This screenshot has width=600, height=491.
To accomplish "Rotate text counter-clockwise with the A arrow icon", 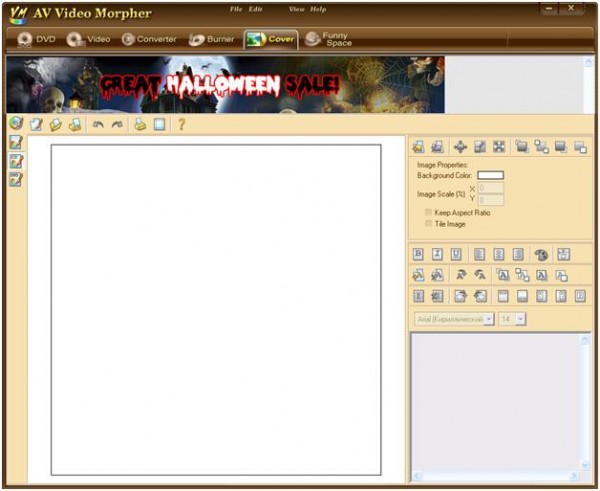I will point(480,275).
